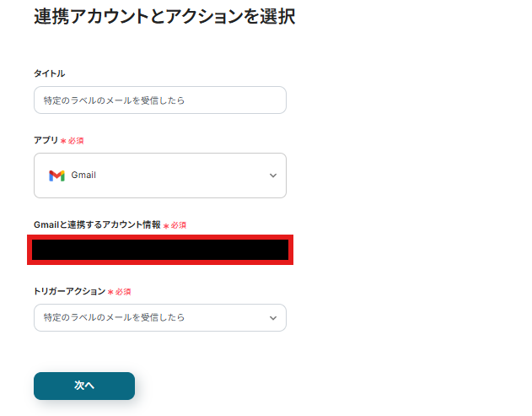Image resolution: width=532 pixels, height=416 pixels.
Task: Click the タイトル text input field
Action: point(160,100)
